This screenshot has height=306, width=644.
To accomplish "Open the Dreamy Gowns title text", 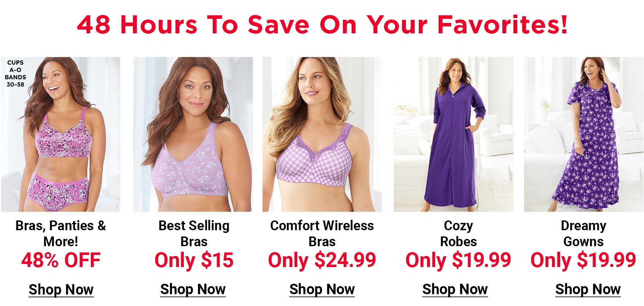I will 583,233.
